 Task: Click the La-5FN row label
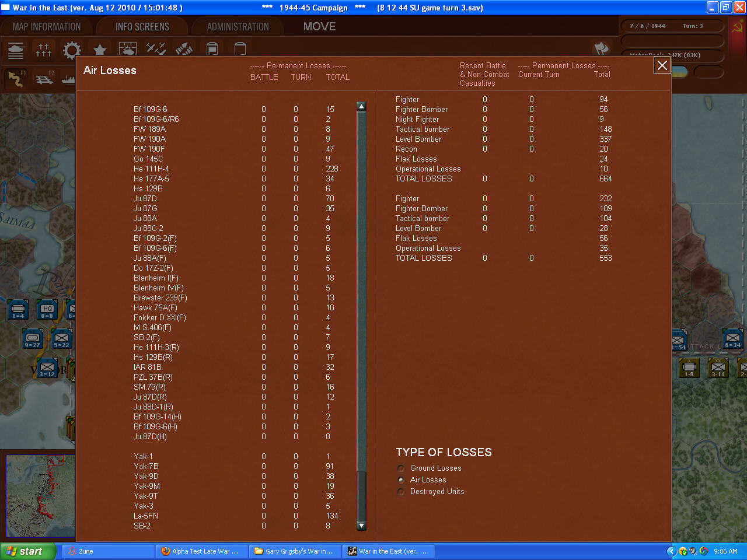(146, 516)
